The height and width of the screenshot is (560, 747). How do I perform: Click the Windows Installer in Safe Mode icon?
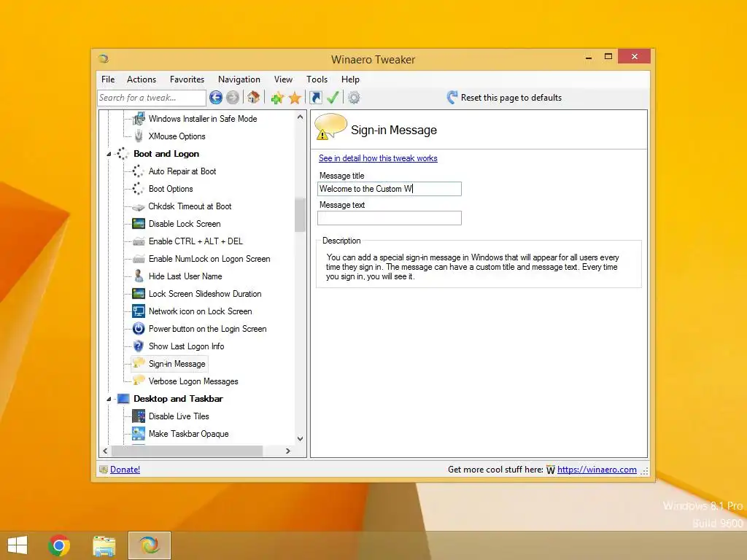(139, 119)
